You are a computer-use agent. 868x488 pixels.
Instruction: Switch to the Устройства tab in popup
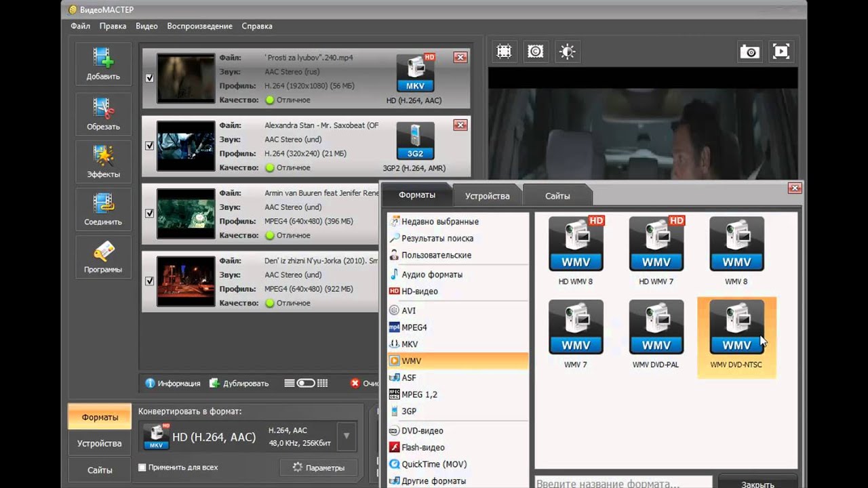487,196
